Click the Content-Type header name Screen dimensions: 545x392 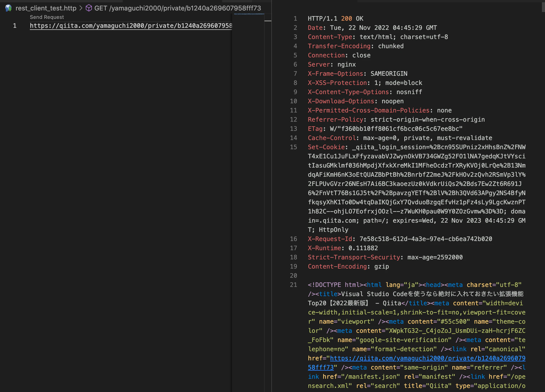(330, 37)
